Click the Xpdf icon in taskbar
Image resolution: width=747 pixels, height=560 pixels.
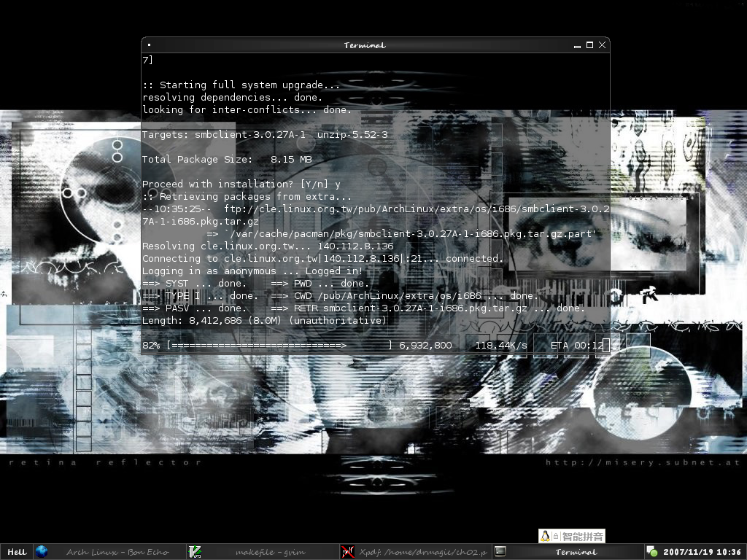click(x=348, y=552)
